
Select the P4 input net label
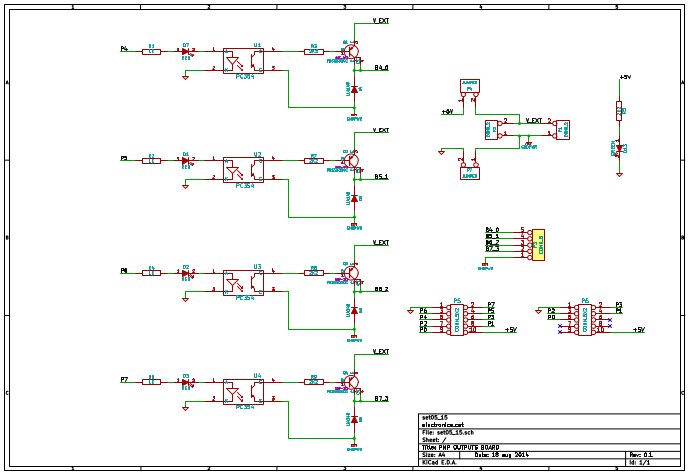point(124,48)
